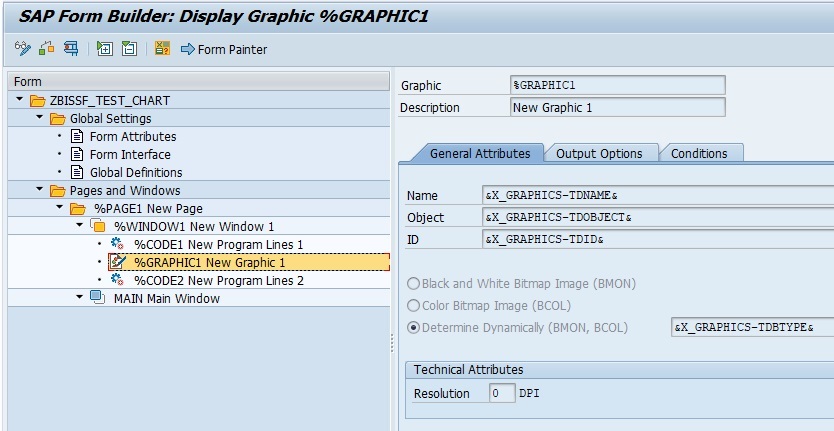Click the Description field New Graphic 1
This screenshot has width=834, height=431.
tap(618, 107)
